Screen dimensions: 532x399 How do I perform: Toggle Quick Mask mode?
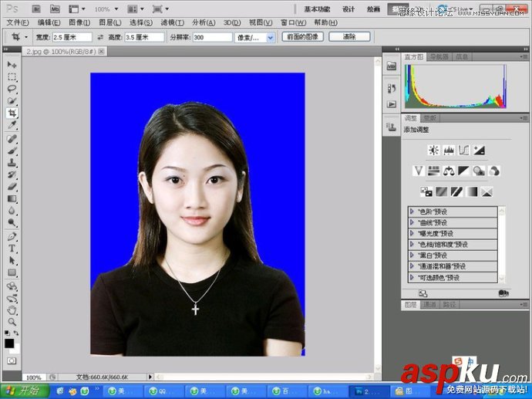12,360
